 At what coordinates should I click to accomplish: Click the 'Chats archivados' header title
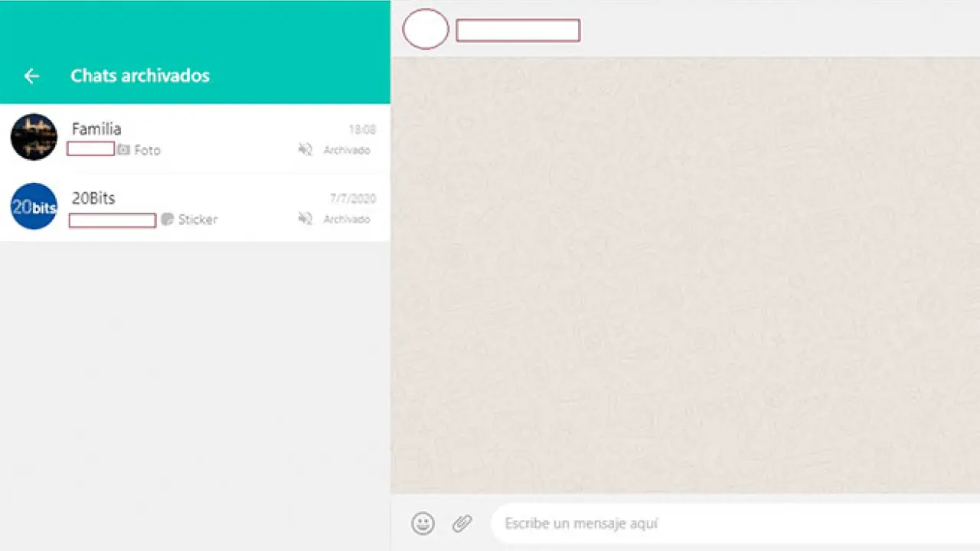point(140,76)
